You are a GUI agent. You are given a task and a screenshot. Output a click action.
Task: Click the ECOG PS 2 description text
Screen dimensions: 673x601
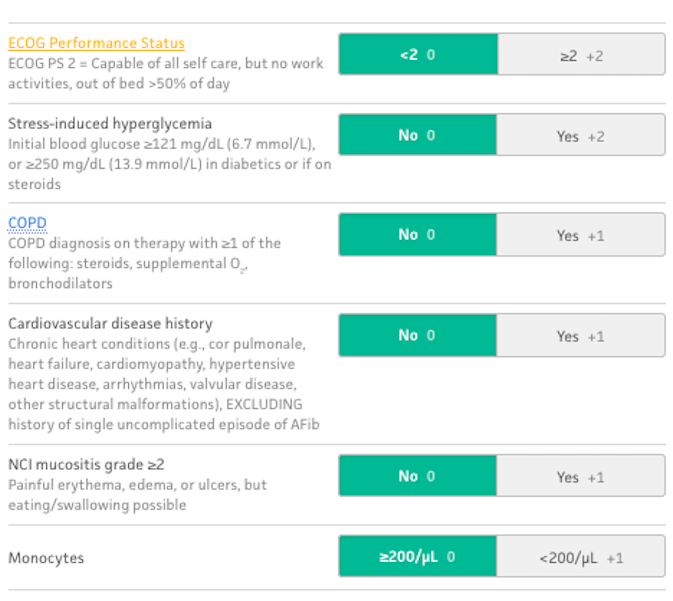pos(166,73)
